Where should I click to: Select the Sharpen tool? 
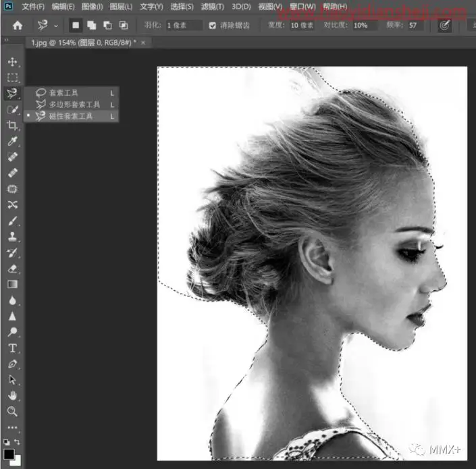coord(12,316)
